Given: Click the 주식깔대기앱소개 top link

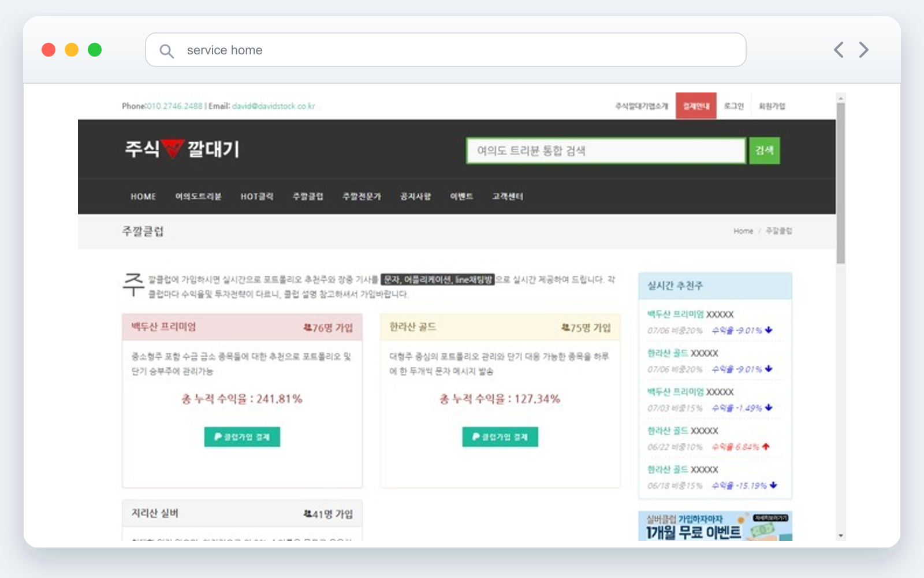Looking at the screenshot, I should pos(642,106).
